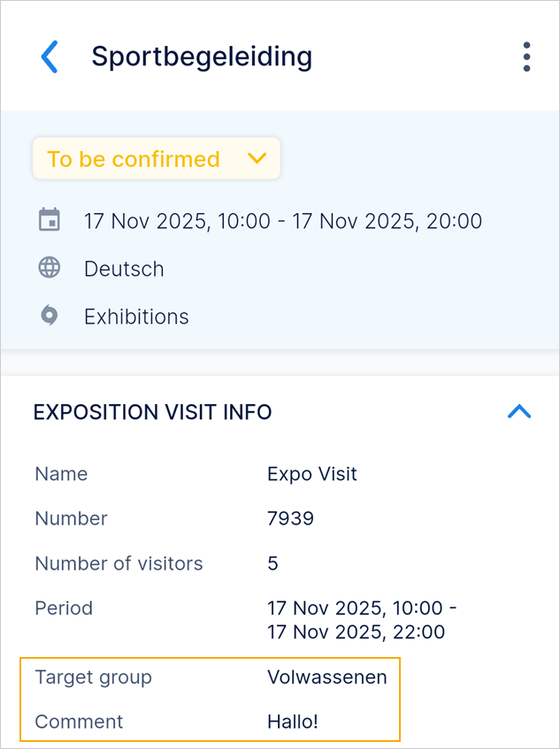Click the Deutsch language label
The image size is (560, 749).
pos(124,269)
